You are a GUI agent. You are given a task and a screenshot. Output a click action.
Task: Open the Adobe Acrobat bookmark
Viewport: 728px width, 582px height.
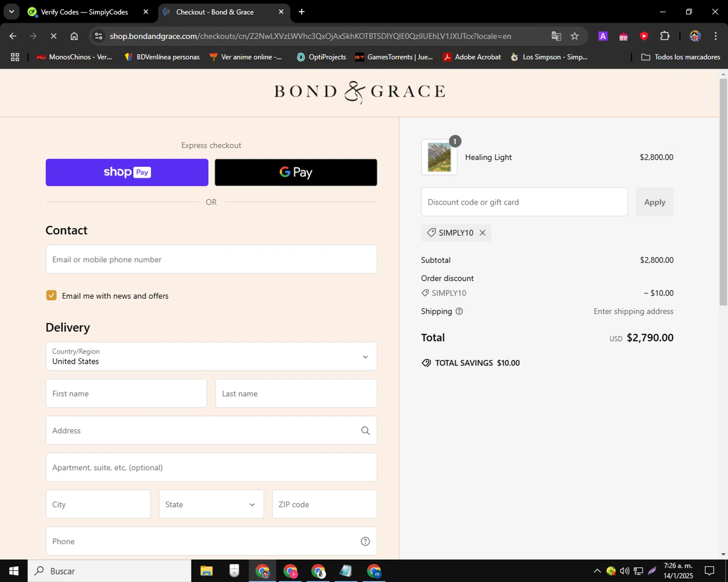pos(472,57)
